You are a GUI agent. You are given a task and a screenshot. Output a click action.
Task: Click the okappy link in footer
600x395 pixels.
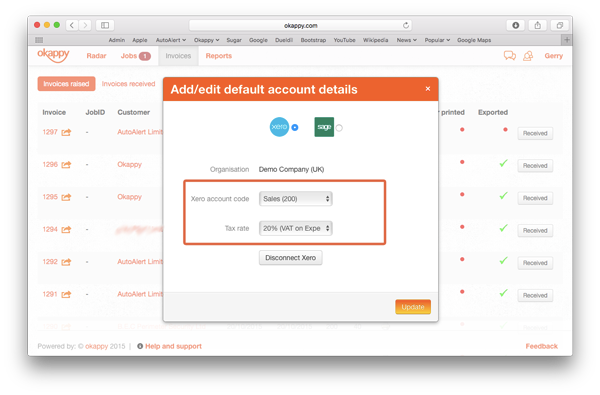tap(96, 346)
